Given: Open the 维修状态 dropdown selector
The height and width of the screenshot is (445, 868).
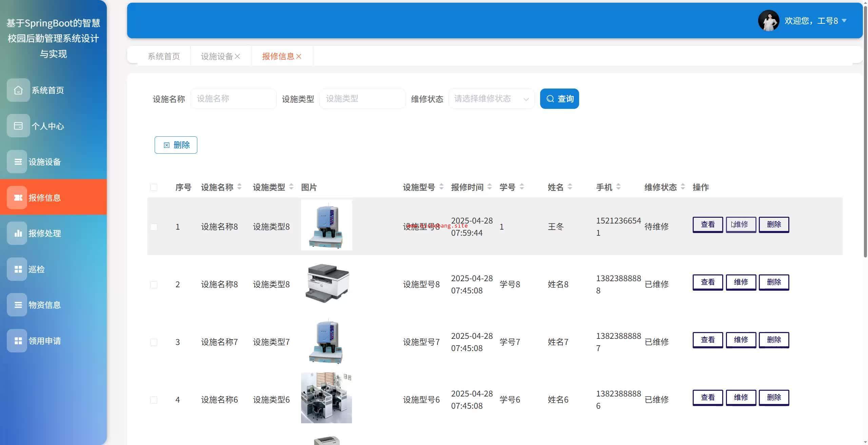Looking at the screenshot, I should 491,99.
